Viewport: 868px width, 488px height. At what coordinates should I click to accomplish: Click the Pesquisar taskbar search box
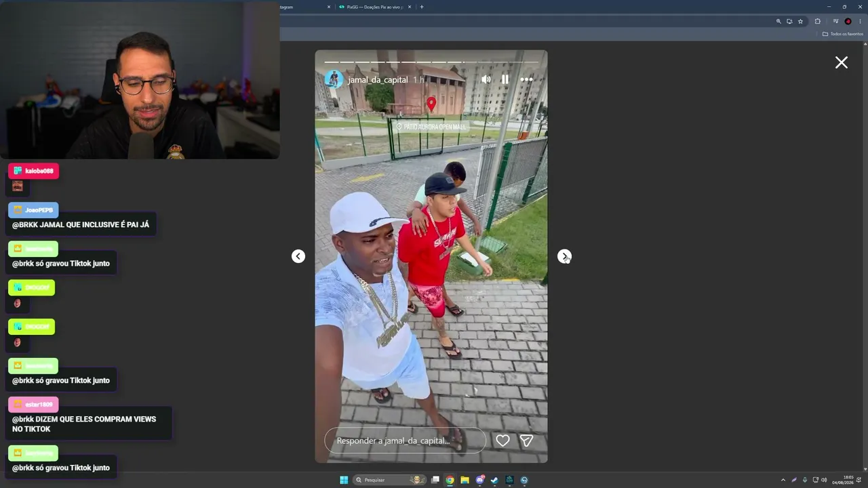[389, 480]
